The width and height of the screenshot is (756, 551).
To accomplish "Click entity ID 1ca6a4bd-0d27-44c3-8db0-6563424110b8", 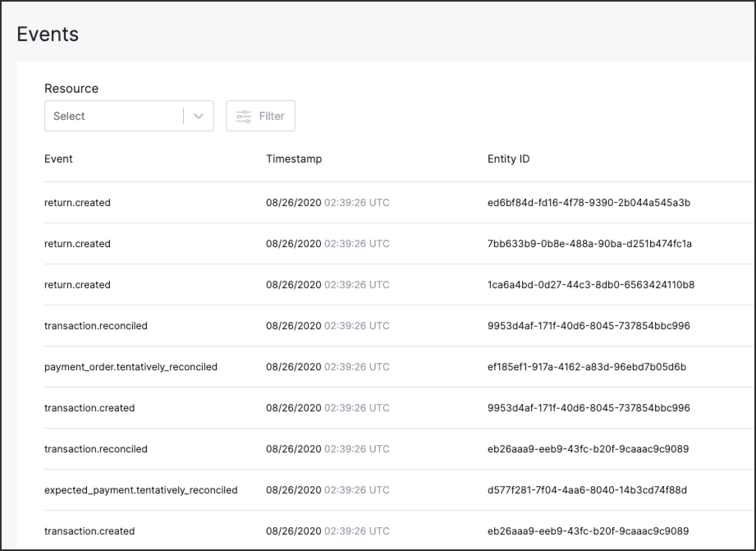I will point(591,285).
